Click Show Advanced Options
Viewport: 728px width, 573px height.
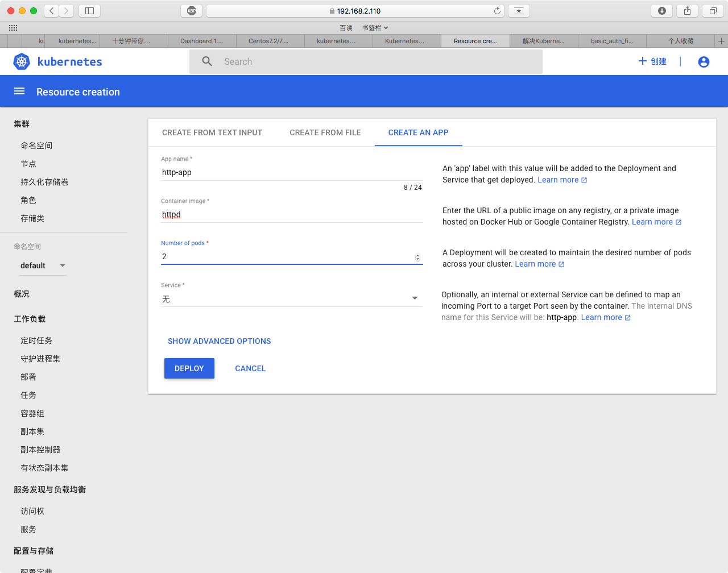[219, 341]
